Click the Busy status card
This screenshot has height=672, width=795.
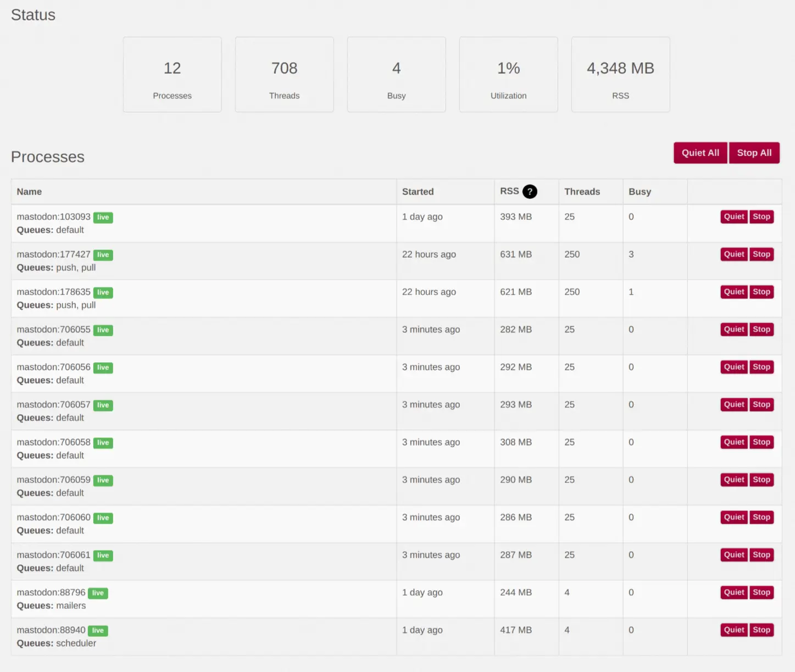click(396, 75)
